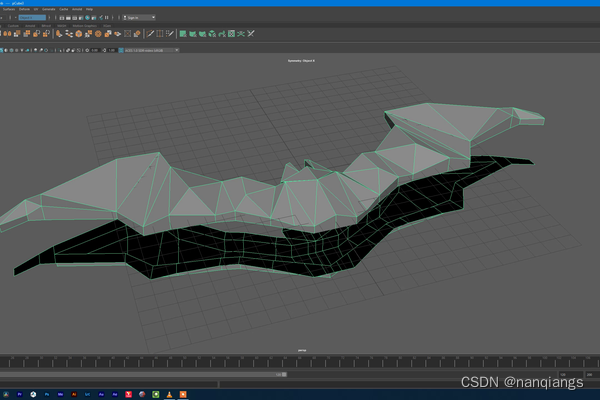Screen dimensions: 600x400
Task: Click the orange hexagon cube shelf icon
Action: tap(78, 34)
